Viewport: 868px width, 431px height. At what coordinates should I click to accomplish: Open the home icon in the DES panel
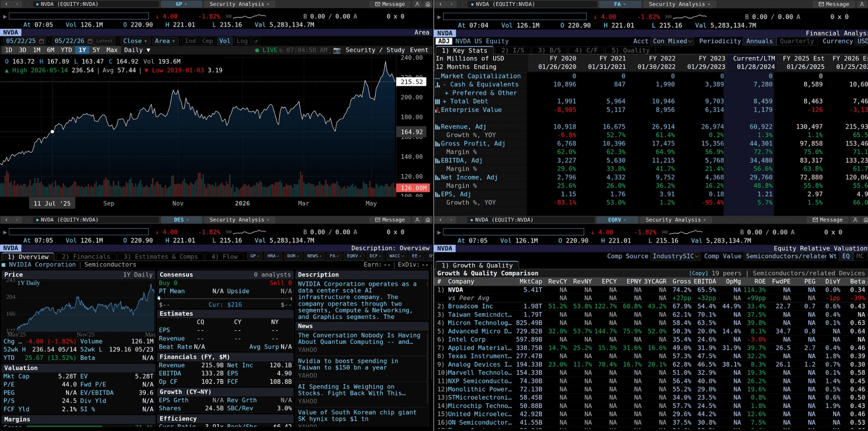[x=428, y=220]
